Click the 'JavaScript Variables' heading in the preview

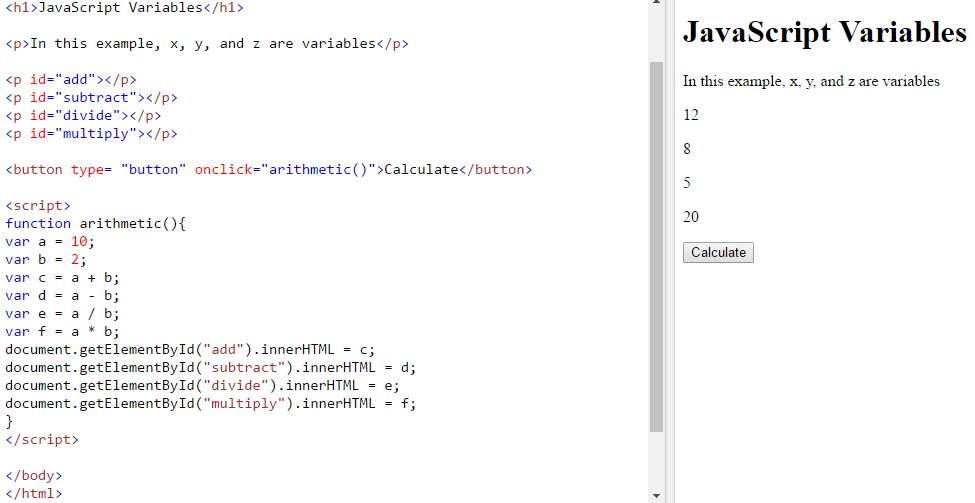coord(825,32)
